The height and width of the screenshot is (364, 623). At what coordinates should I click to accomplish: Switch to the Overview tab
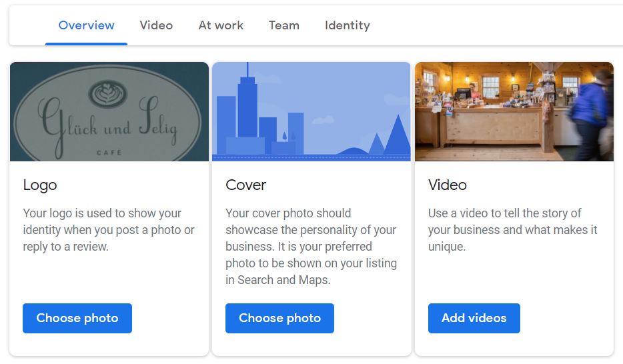[86, 25]
